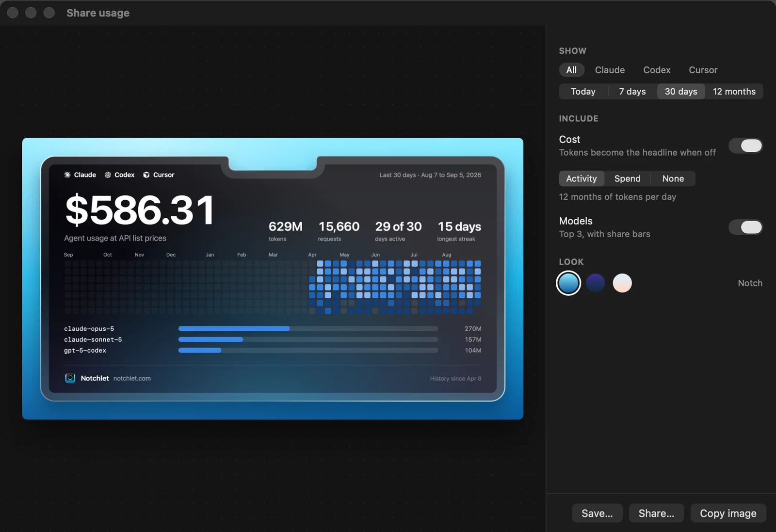Click the Save... button
The image size is (776, 532).
pos(597,513)
